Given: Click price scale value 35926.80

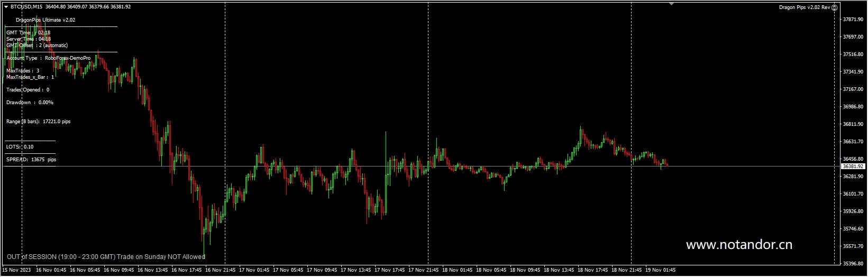Looking at the screenshot, I should coord(854,211).
